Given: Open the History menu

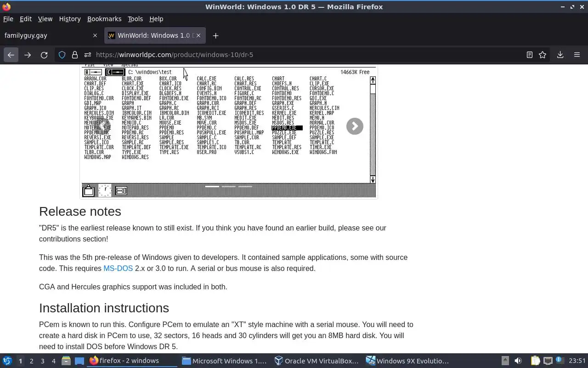Looking at the screenshot, I should (x=70, y=19).
